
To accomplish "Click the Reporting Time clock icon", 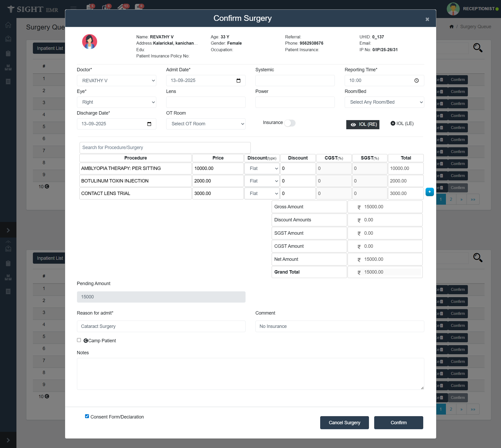I will coord(416,81).
